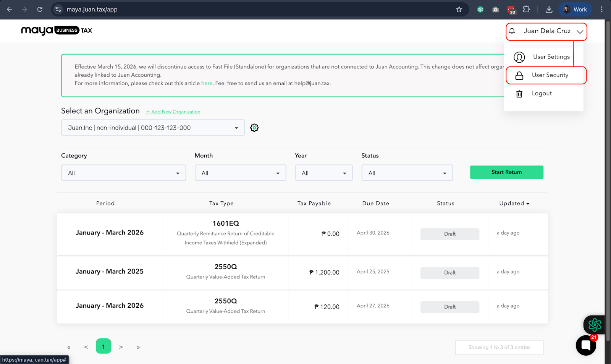Open the floating ChatGPT widget icon
The width and height of the screenshot is (611, 364).
pyautogui.click(x=595, y=325)
